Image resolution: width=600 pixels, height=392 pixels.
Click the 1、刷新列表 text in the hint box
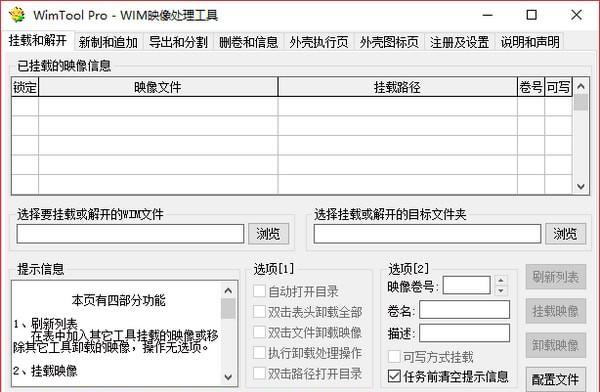click(45, 325)
